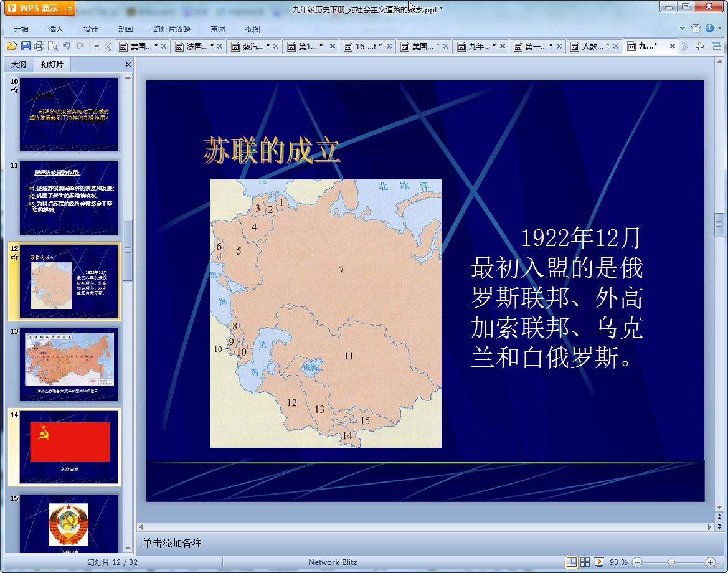
Task: Open print preview icon
Action: point(53,46)
